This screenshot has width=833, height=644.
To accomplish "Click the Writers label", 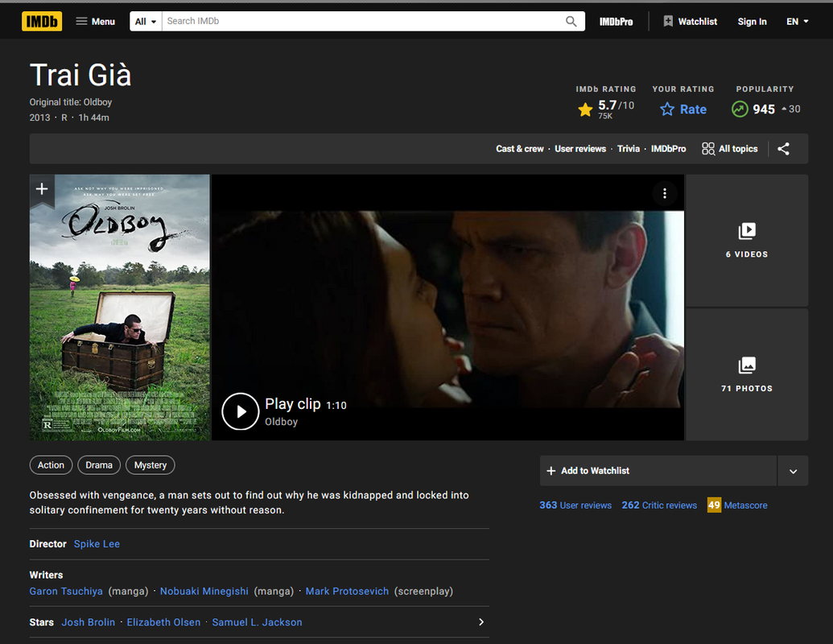I will click(x=46, y=575).
